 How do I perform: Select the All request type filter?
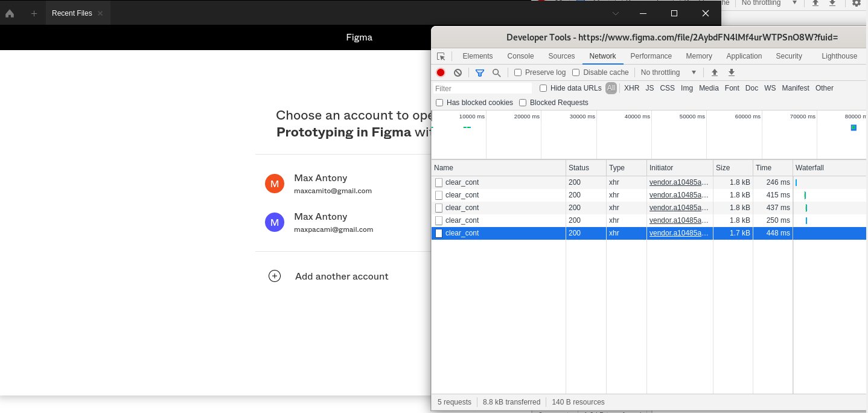pyautogui.click(x=611, y=88)
